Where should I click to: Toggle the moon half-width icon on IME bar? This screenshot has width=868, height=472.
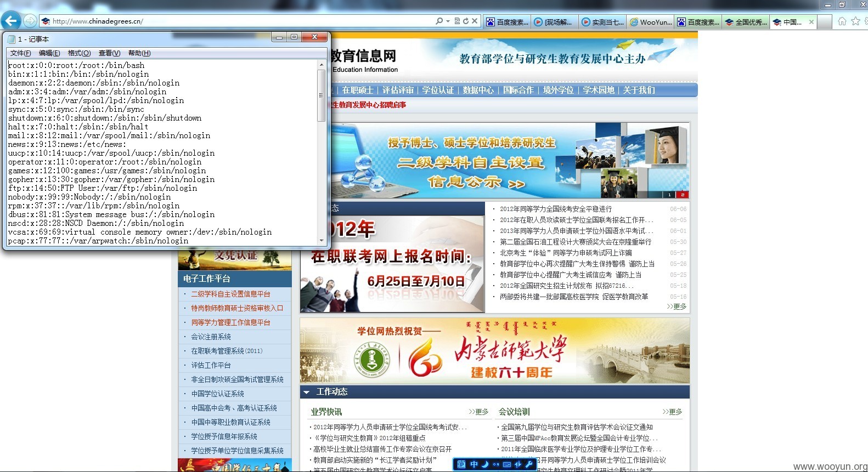pos(485,464)
